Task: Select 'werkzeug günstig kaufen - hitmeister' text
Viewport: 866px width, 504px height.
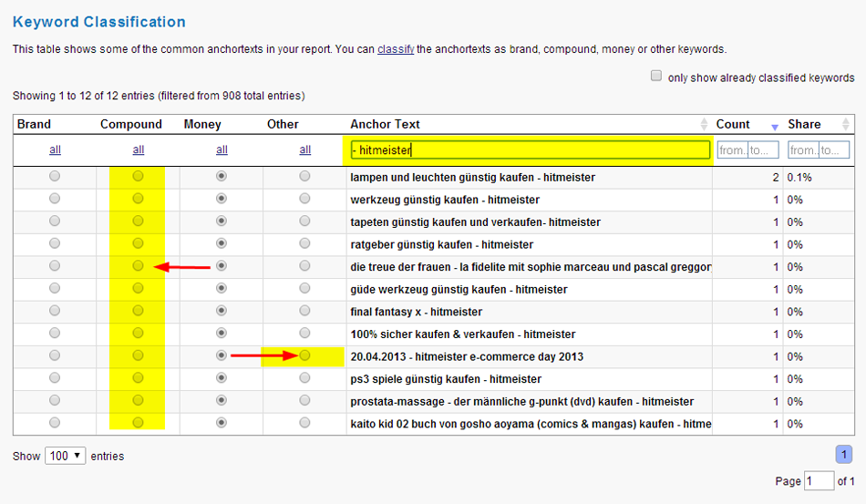Action: (445, 200)
